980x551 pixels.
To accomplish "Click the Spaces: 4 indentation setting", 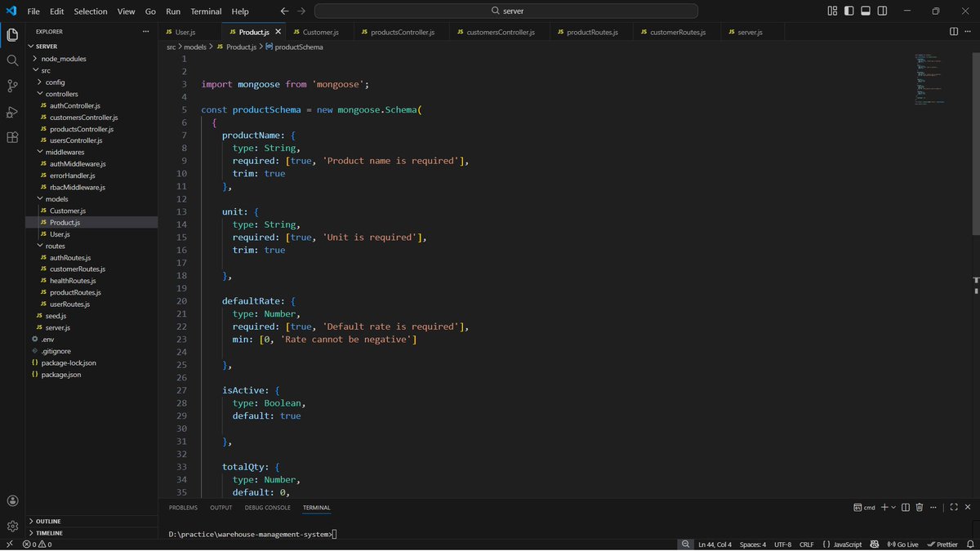I will [752, 544].
